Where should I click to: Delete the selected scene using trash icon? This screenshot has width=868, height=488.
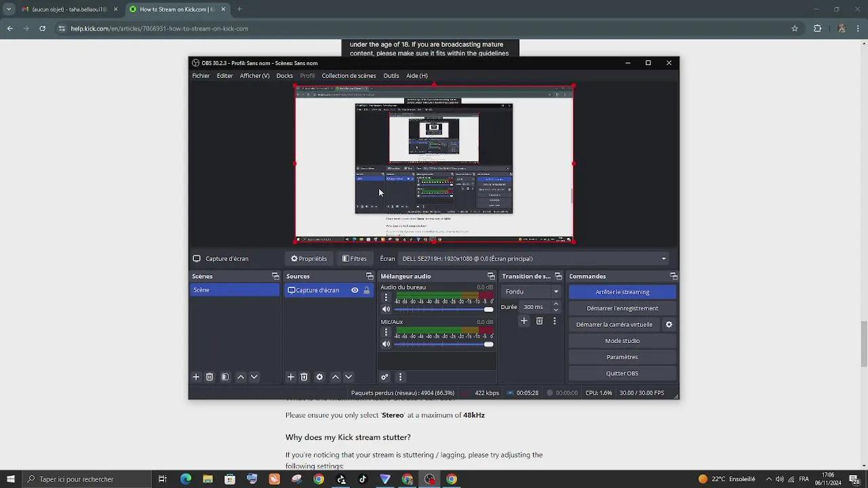pos(210,377)
